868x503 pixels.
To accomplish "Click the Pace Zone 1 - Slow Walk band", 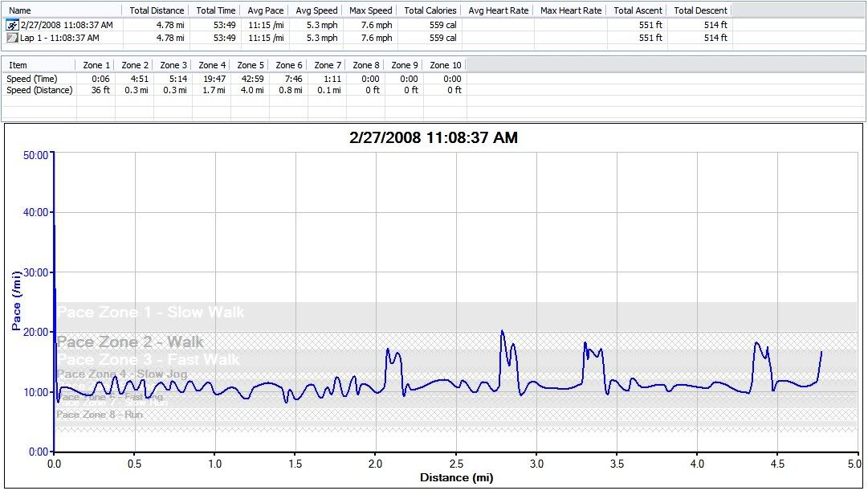I will coord(150,313).
